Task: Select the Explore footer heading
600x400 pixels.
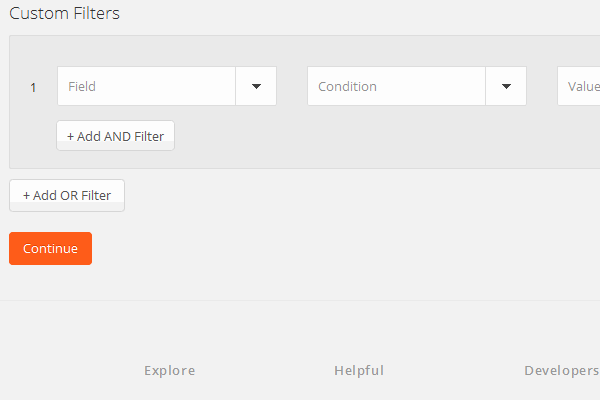Action: 169,371
